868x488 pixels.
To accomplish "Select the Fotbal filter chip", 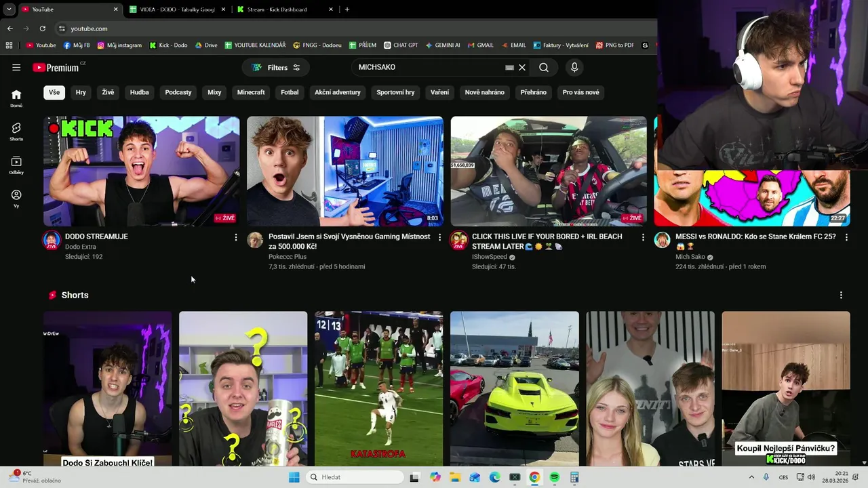I will (290, 92).
